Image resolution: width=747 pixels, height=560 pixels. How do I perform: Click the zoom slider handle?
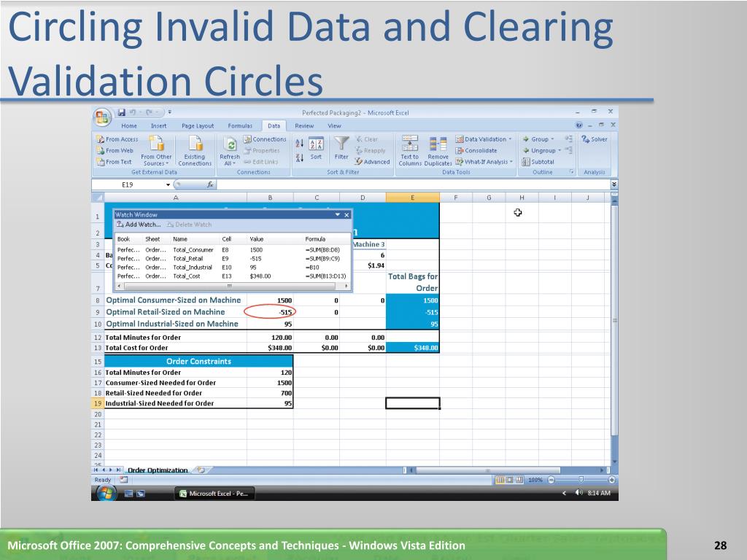click(581, 480)
